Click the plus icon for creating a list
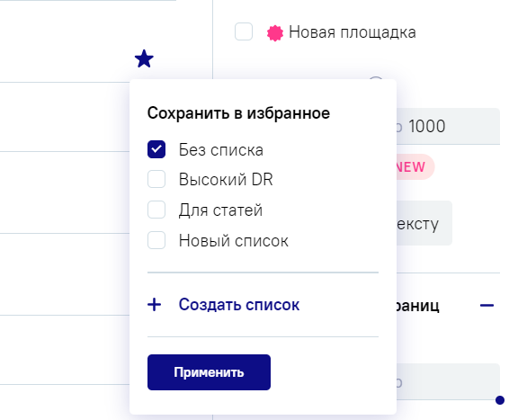This screenshot has width=509, height=420. 154,305
